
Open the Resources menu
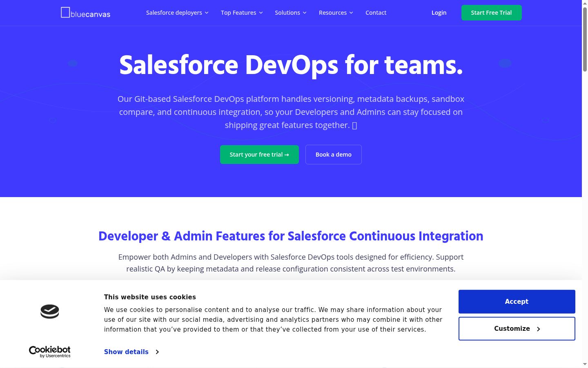click(336, 13)
